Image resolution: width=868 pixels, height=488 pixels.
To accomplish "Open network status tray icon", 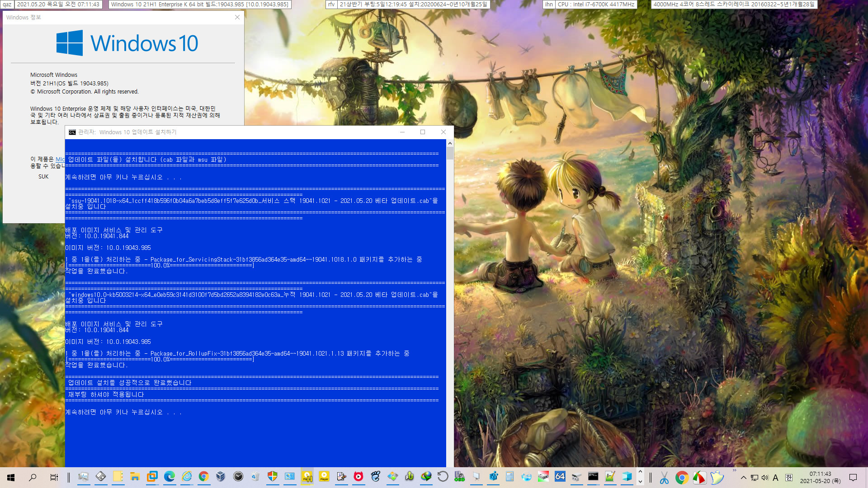I will point(755,478).
